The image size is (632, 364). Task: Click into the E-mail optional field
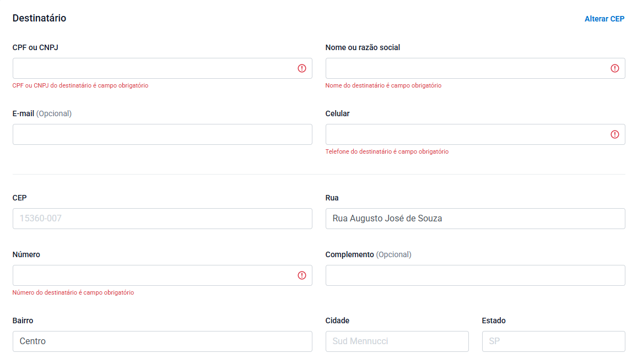pyautogui.click(x=162, y=134)
